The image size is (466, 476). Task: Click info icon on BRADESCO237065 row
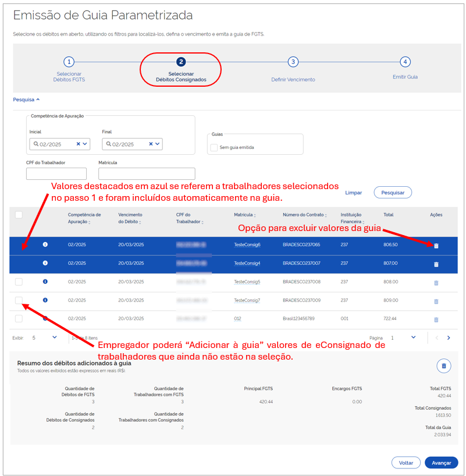[x=45, y=245]
